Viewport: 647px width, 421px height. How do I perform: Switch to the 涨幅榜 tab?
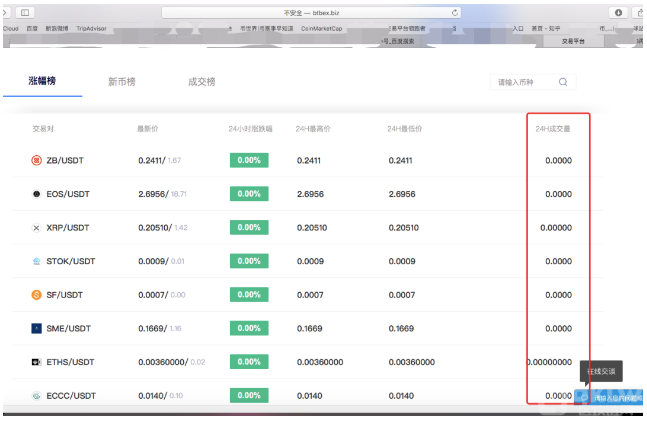pyautogui.click(x=42, y=80)
